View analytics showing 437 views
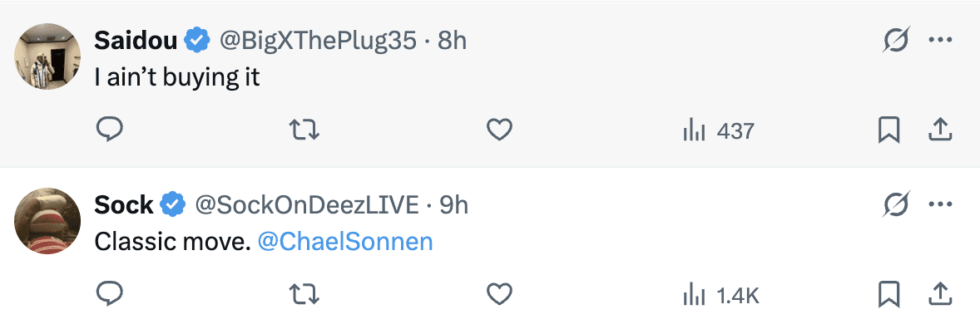The width and height of the screenshot is (980, 329). pyautogui.click(x=719, y=131)
